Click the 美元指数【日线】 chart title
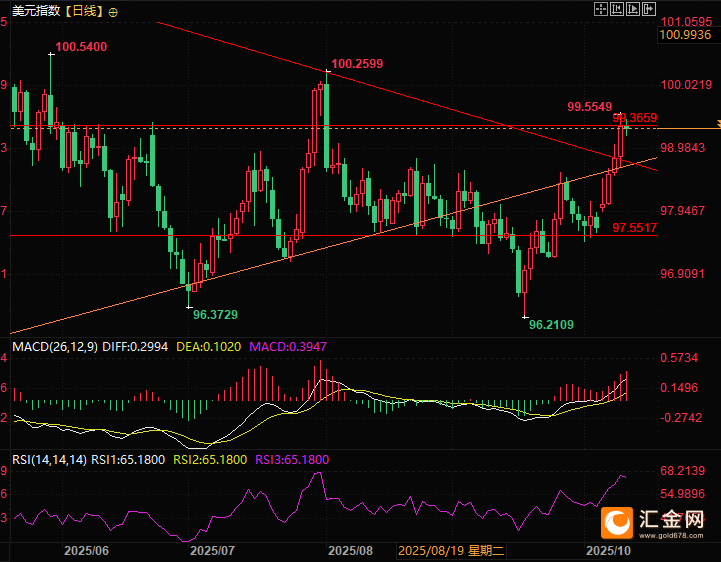The width and height of the screenshot is (721, 562). (58, 11)
